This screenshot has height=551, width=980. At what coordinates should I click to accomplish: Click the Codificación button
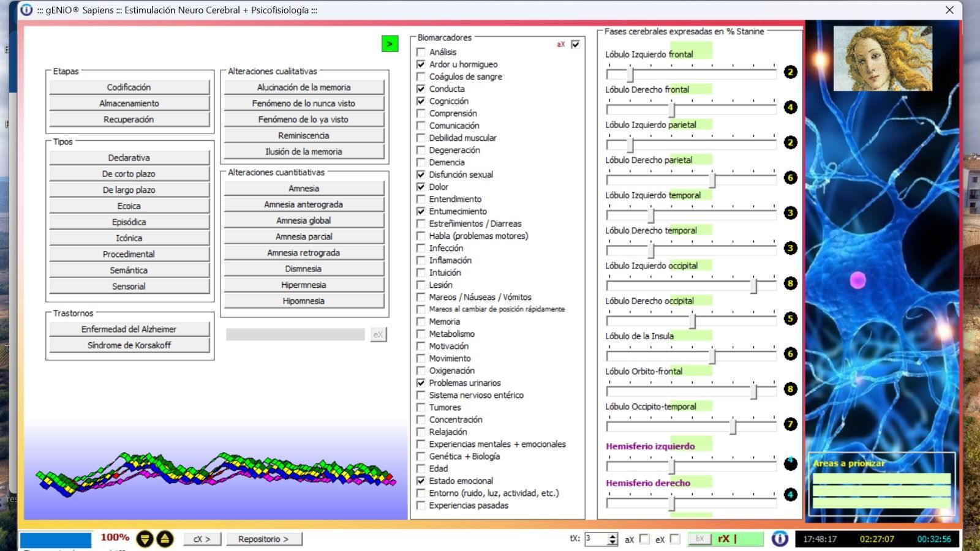(x=129, y=87)
